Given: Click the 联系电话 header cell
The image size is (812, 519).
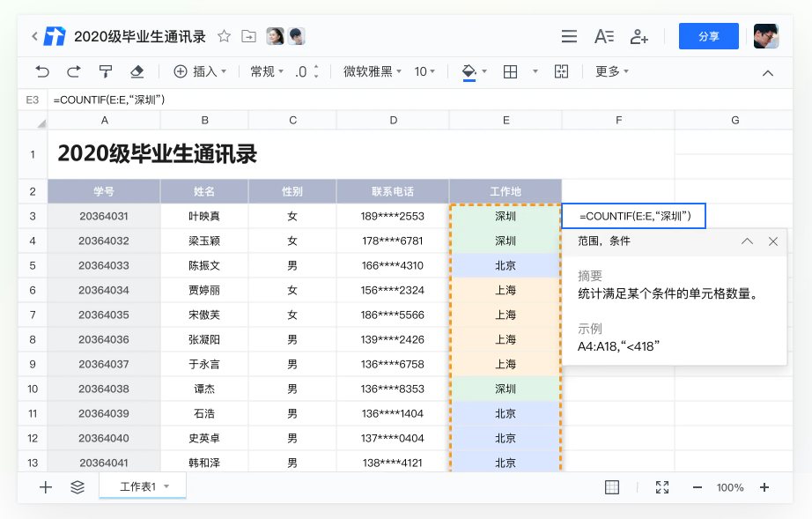Looking at the screenshot, I should [393, 191].
